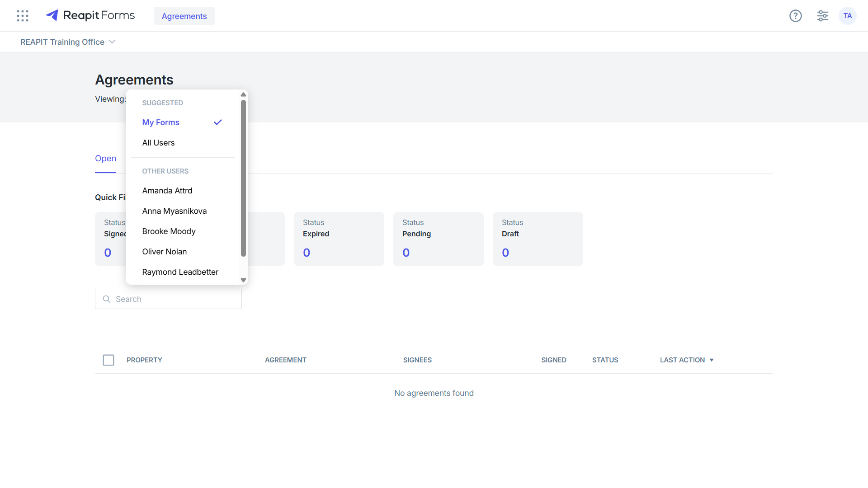This screenshot has height=488, width=868.
Task: Toggle the select-all agreements checkbox
Action: click(108, 360)
